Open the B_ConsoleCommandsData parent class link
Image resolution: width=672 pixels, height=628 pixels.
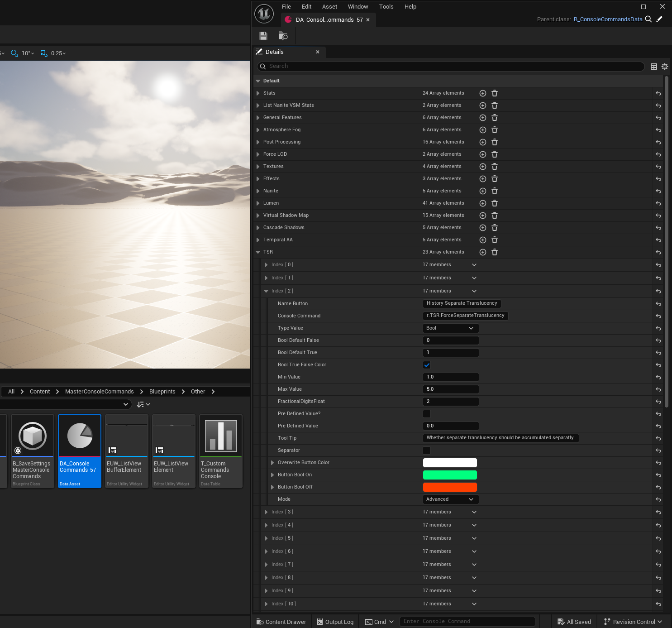pyautogui.click(x=608, y=19)
